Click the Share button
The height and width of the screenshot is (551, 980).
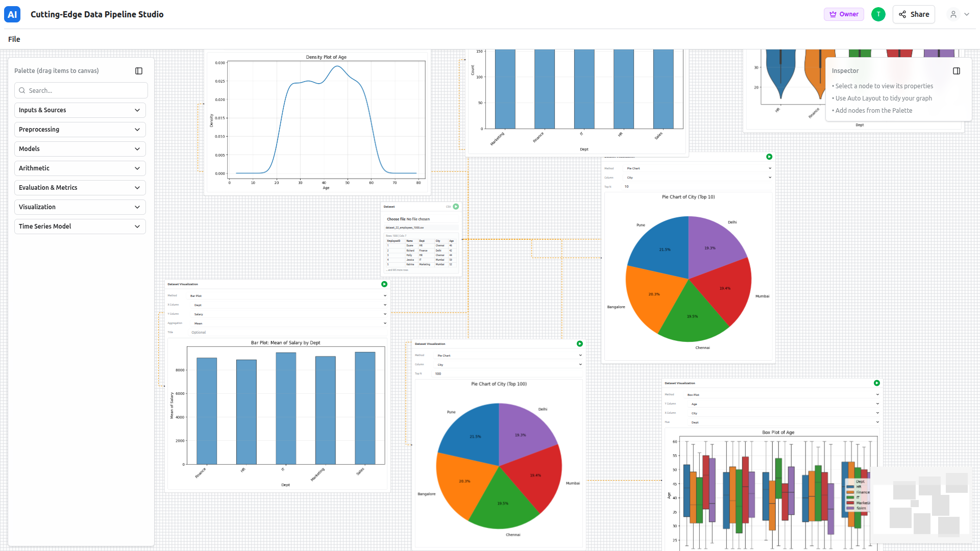pyautogui.click(x=914, y=14)
